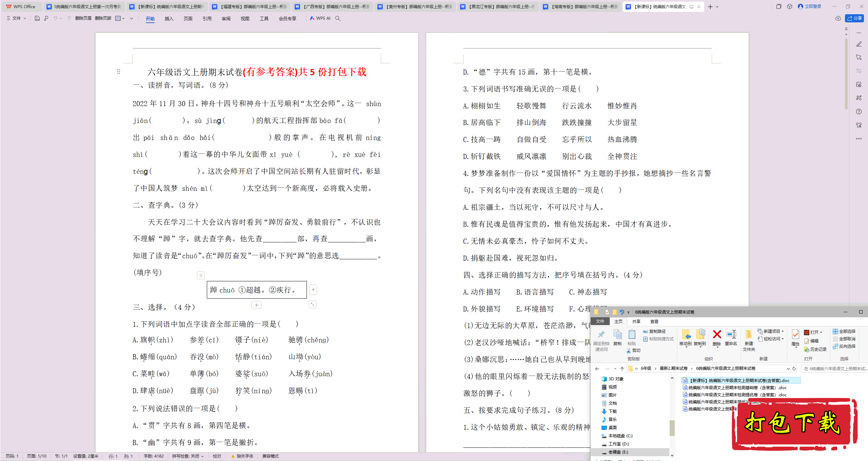868x461 pixels.
Task: Click the undo arrow in WPS toolbar
Action: (x=55, y=18)
